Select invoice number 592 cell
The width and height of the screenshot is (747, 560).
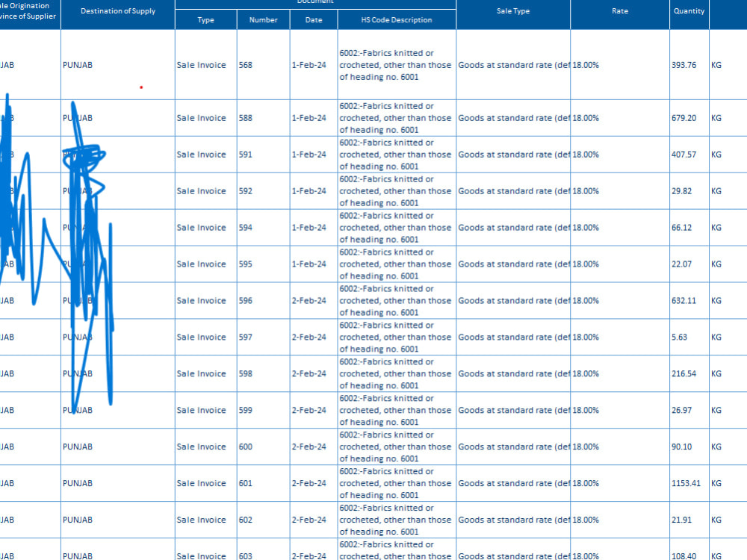click(x=263, y=191)
